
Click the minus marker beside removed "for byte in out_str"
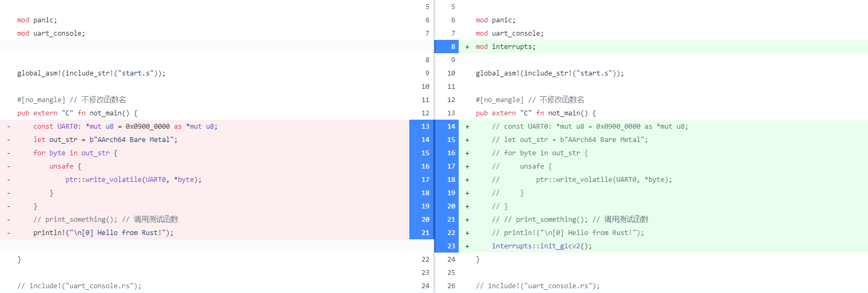click(8, 153)
